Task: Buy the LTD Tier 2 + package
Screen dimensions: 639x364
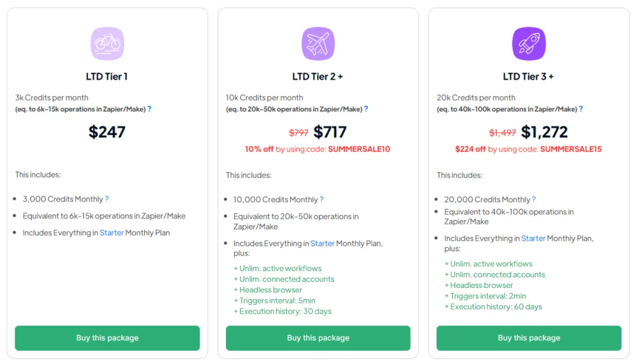Action: (x=318, y=338)
